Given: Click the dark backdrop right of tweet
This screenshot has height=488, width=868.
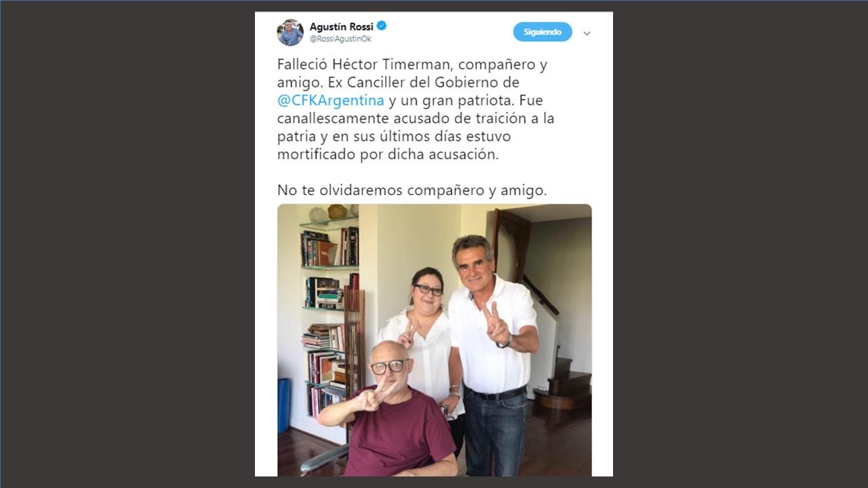Looking at the screenshot, I should click(741, 244).
